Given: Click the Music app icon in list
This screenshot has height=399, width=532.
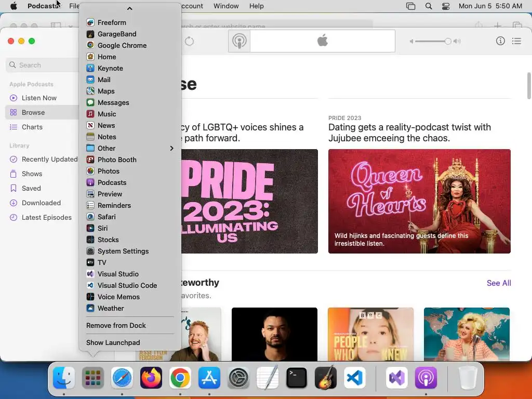Looking at the screenshot, I should 90,114.
